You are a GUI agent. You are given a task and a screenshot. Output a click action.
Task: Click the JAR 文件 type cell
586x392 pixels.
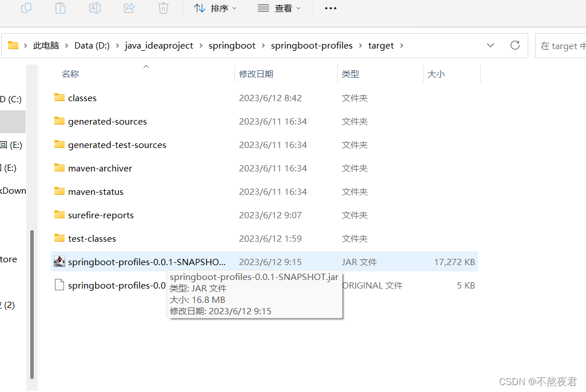pyautogui.click(x=359, y=262)
